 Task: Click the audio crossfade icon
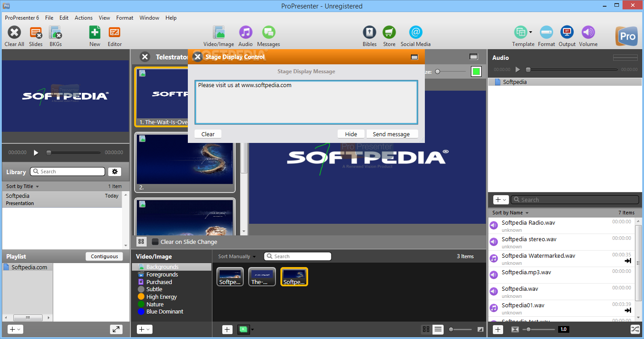515,330
